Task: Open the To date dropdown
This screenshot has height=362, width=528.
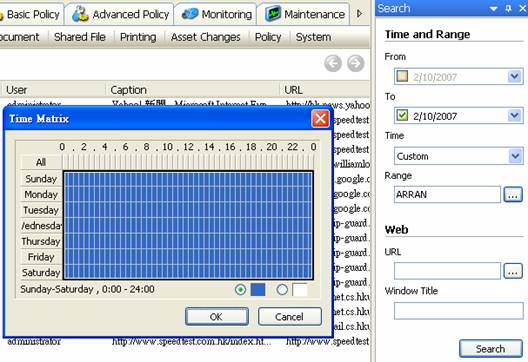Action: pyautogui.click(x=515, y=116)
